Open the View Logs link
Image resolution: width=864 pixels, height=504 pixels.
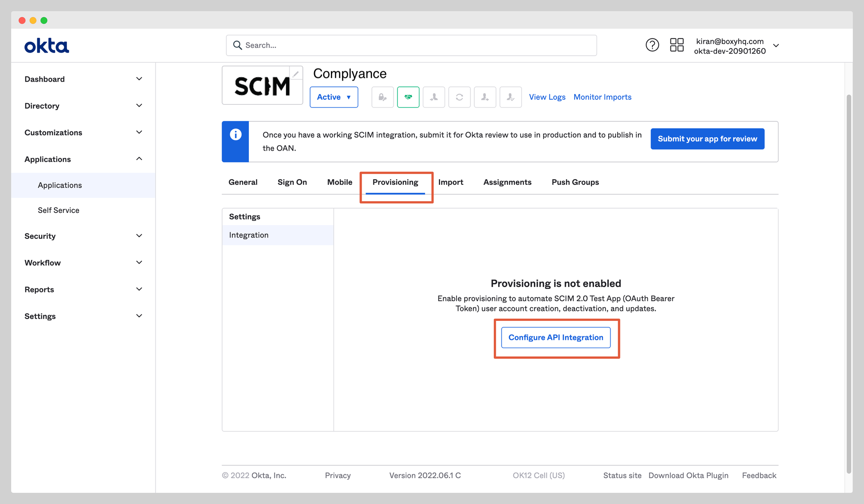tap(547, 97)
